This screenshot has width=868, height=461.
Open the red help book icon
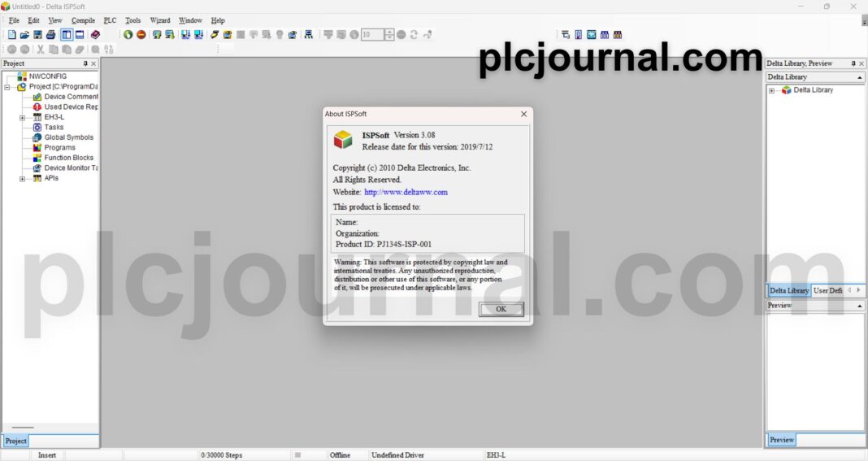[x=95, y=35]
